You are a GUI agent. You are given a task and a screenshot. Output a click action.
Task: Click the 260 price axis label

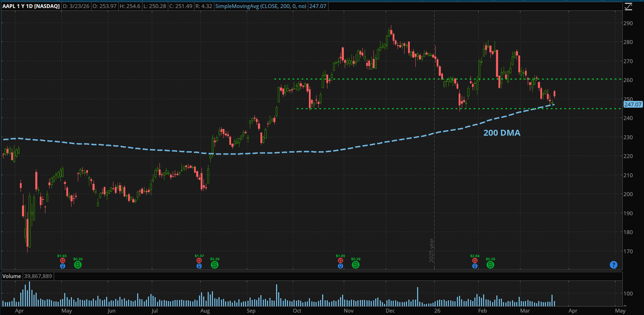pos(628,80)
